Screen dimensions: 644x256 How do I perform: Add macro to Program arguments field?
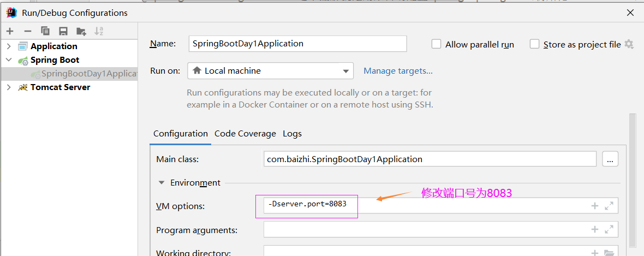click(x=595, y=229)
